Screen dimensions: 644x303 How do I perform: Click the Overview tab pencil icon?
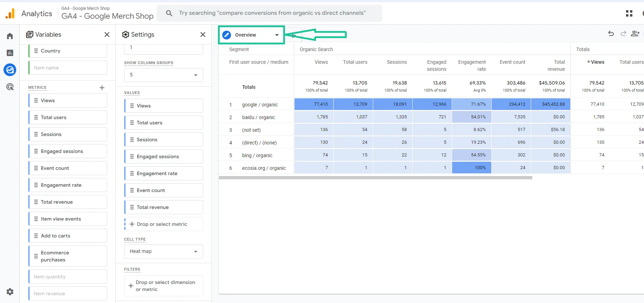pyautogui.click(x=227, y=35)
